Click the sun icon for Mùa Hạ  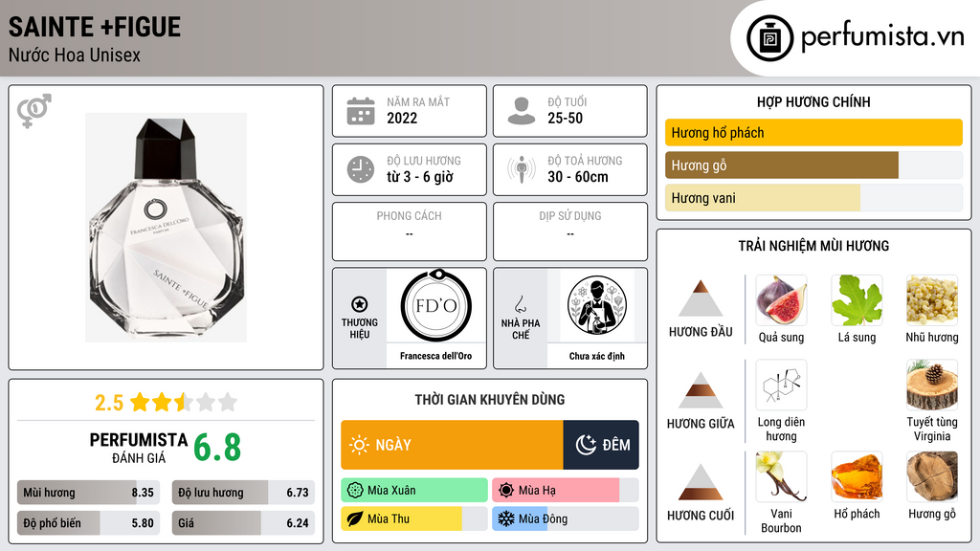(x=506, y=491)
